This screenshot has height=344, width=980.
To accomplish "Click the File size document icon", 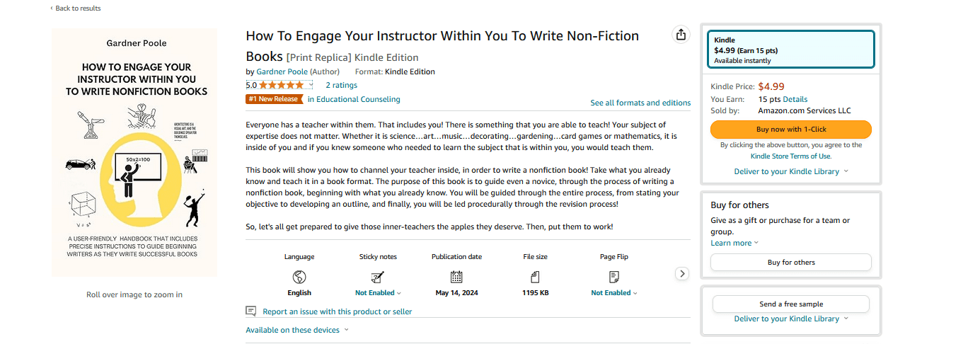I will point(535,277).
